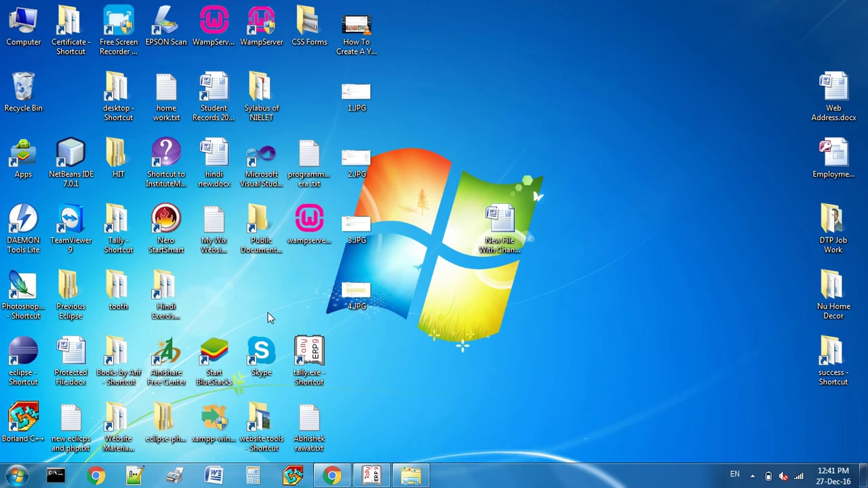Select the Start BlueStacks icon
This screenshot has height=488, width=868.
coord(214,361)
